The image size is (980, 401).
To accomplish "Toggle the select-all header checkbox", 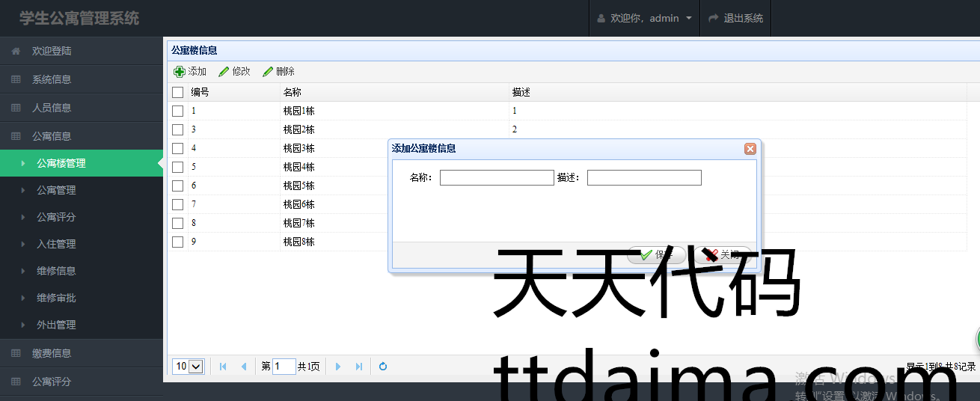I will click(x=178, y=93).
